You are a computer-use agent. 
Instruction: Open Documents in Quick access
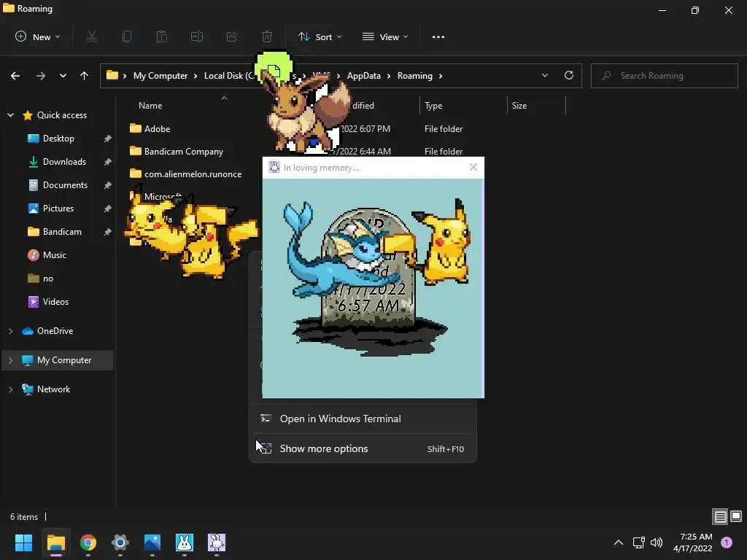[x=65, y=185]
